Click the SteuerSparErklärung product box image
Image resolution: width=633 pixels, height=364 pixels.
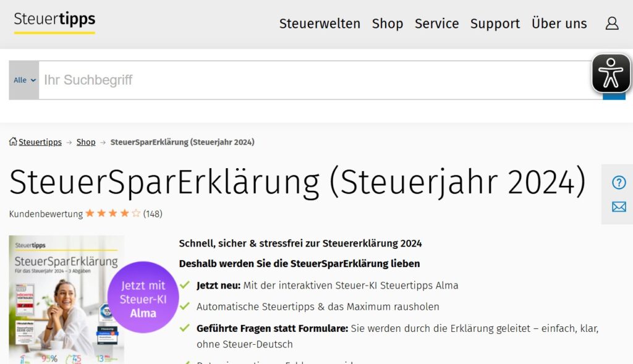point(66,297)
